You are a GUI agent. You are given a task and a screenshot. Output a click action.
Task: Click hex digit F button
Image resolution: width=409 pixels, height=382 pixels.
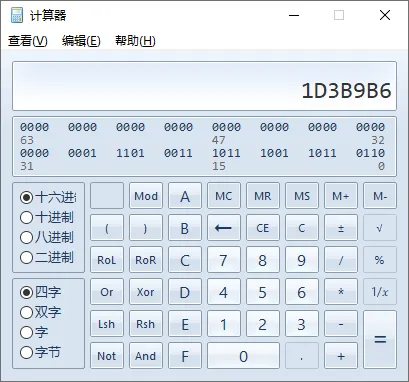[x=185, y=356]
